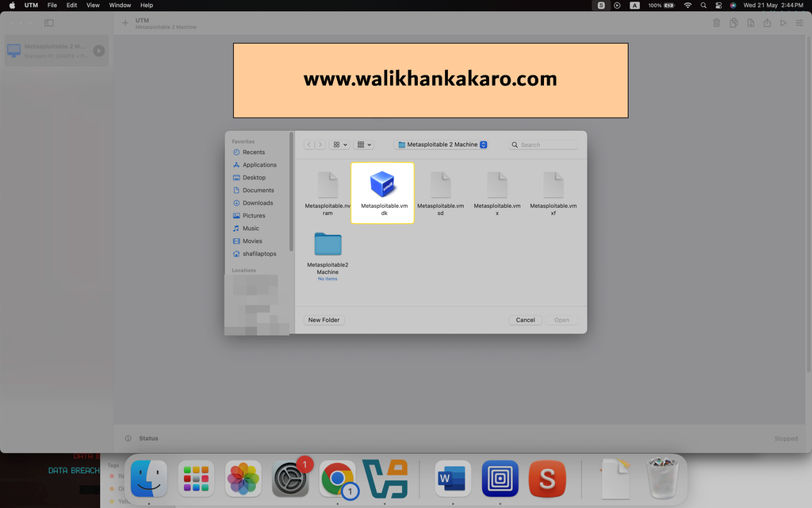Click the Open button

pyautogui.click(x=561, y=320)
